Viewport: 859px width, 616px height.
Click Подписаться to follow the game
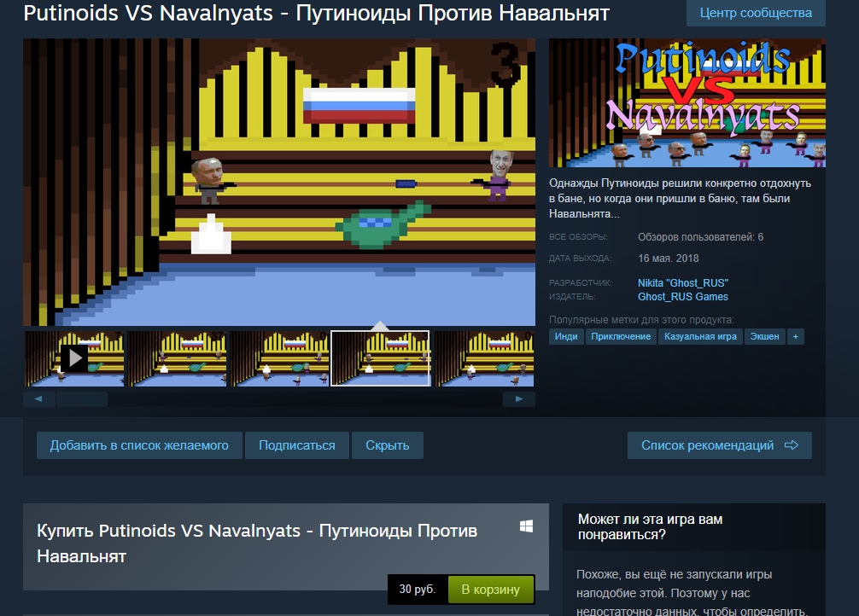click(296, 445)
